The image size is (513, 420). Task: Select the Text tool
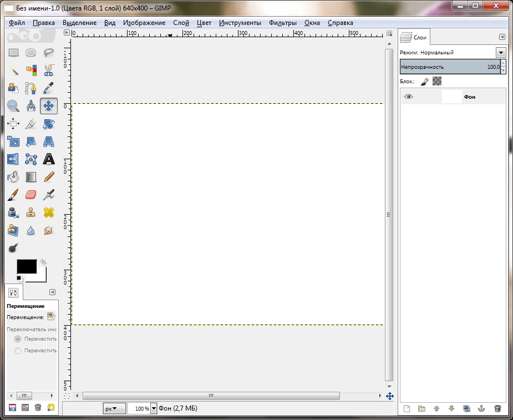coord(49,159)
